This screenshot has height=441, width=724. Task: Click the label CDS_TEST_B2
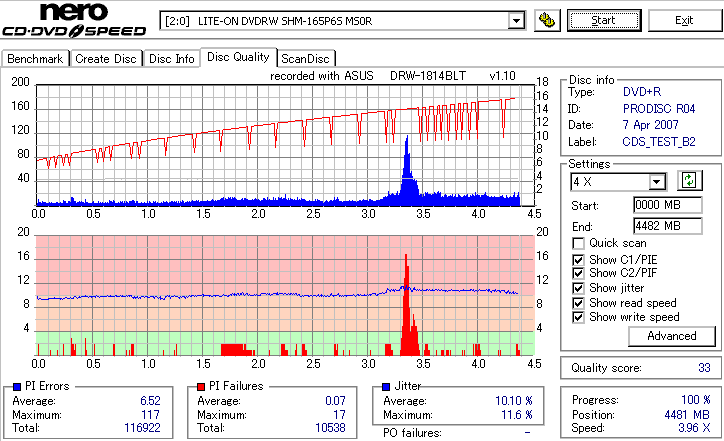659,142
